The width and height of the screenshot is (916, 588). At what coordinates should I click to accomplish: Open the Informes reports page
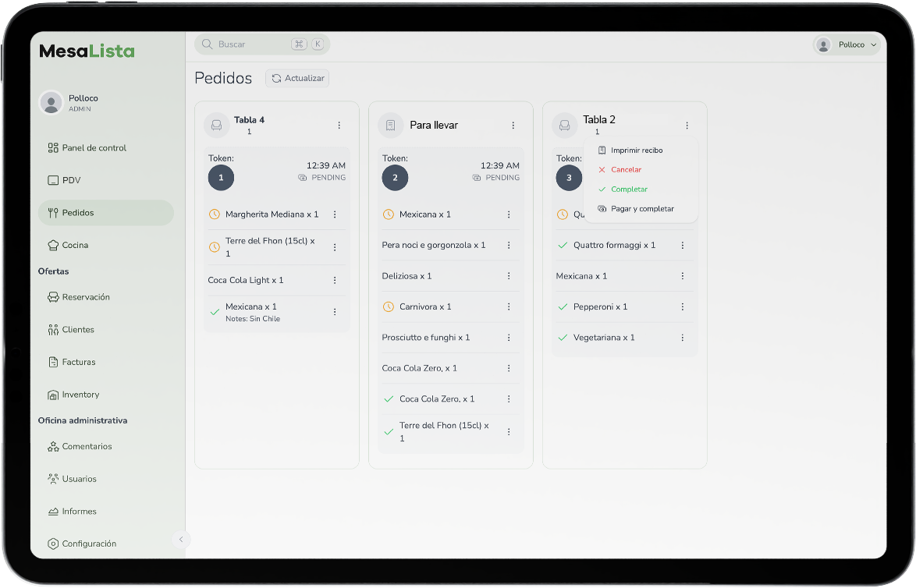[x=79, y=512]
